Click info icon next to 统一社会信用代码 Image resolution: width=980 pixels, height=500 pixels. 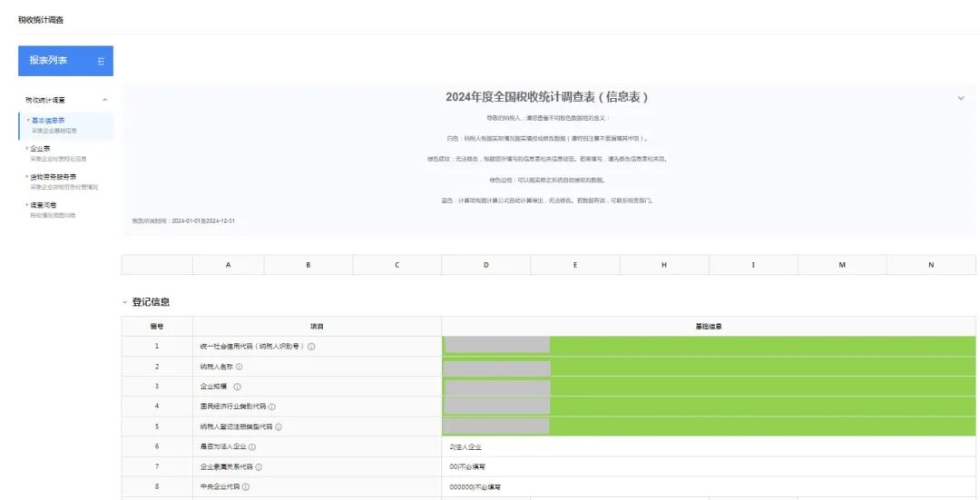(x=311, y=347)
